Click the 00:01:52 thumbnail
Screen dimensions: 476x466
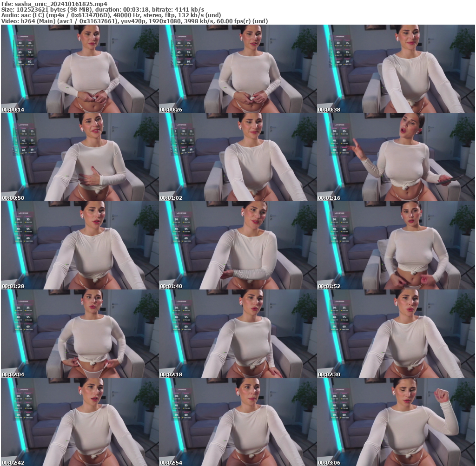(x=396, y=245)
